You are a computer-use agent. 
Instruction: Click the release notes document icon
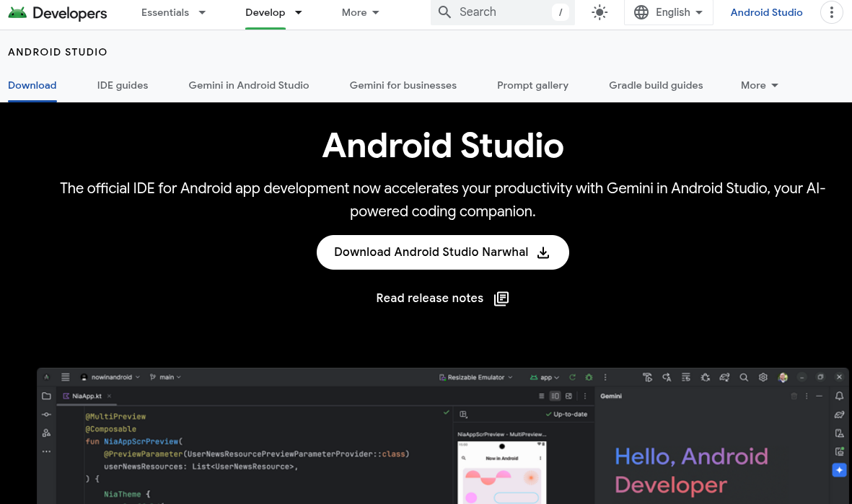tap(501, 299)
